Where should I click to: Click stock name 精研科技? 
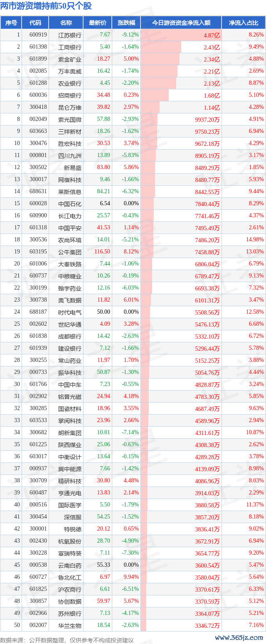tap(70, 481)
